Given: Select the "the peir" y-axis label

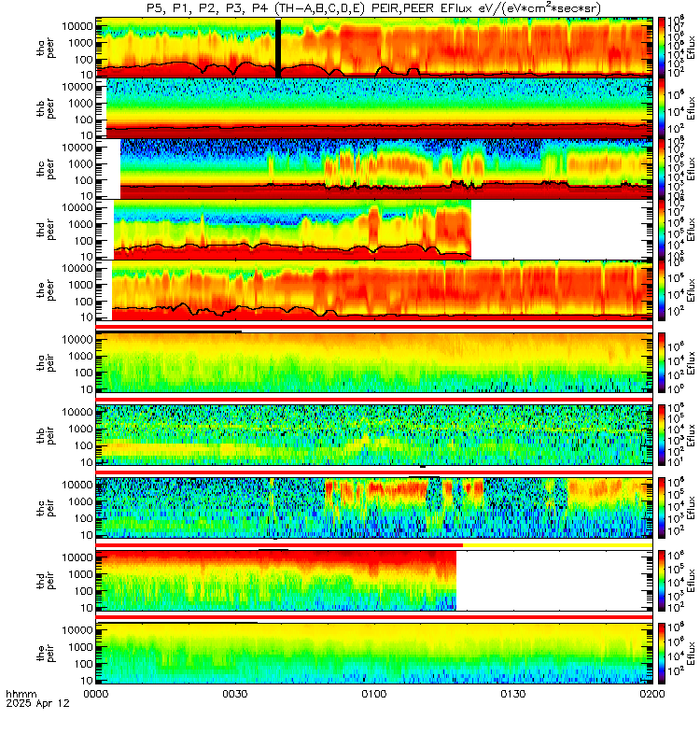Looking at the screenshot, I should [x=46, y=653].
